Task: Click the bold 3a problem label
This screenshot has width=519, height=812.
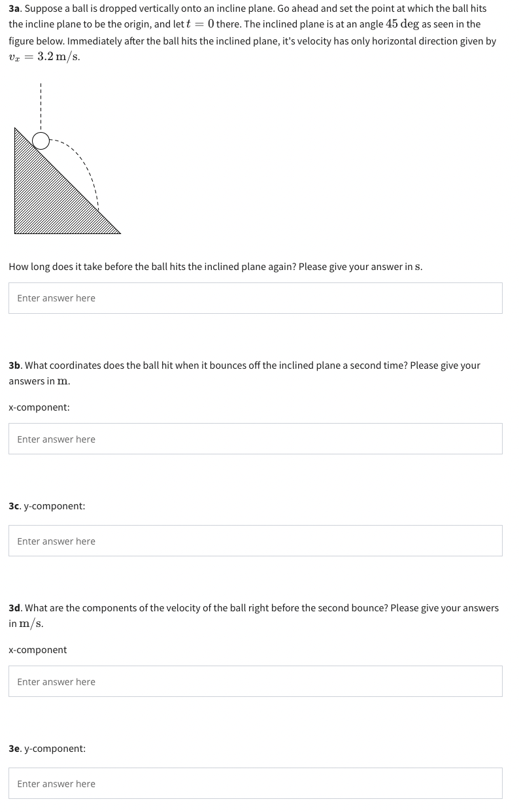Action: (14, 8)
